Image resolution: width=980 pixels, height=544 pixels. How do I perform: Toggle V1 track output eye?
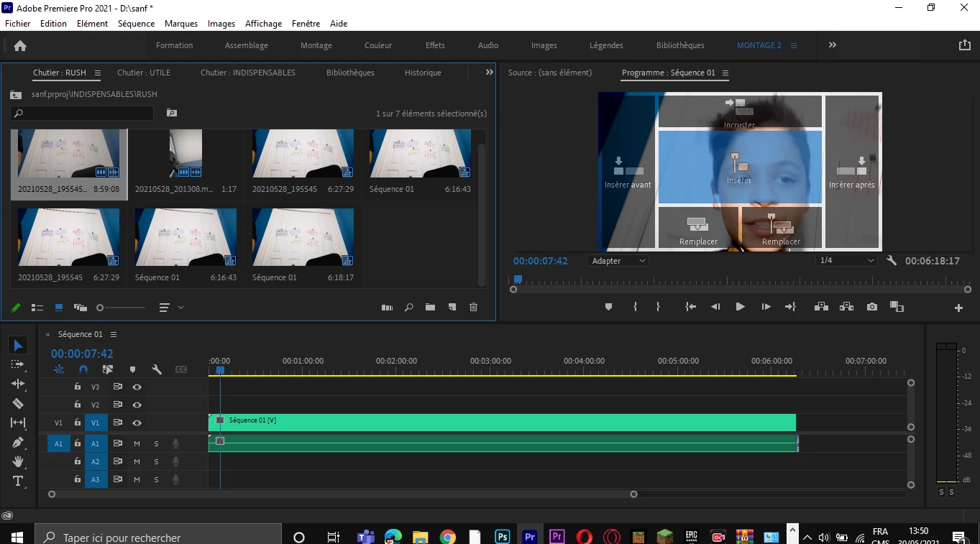(137, 423)
